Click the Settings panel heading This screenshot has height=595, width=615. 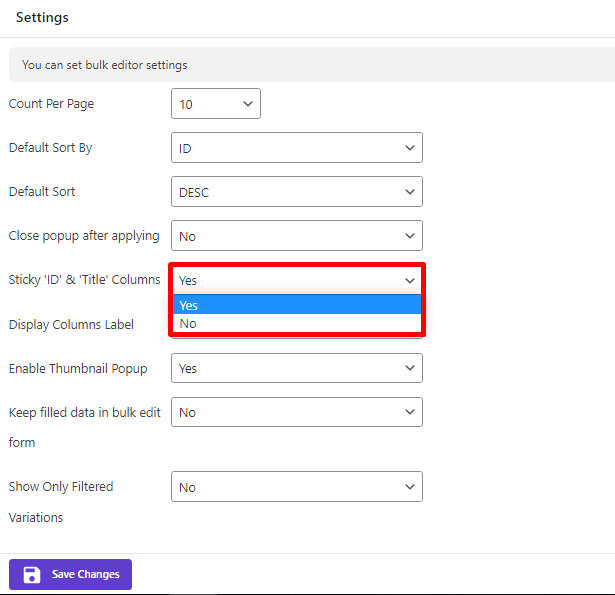click(x=42, y=17)
